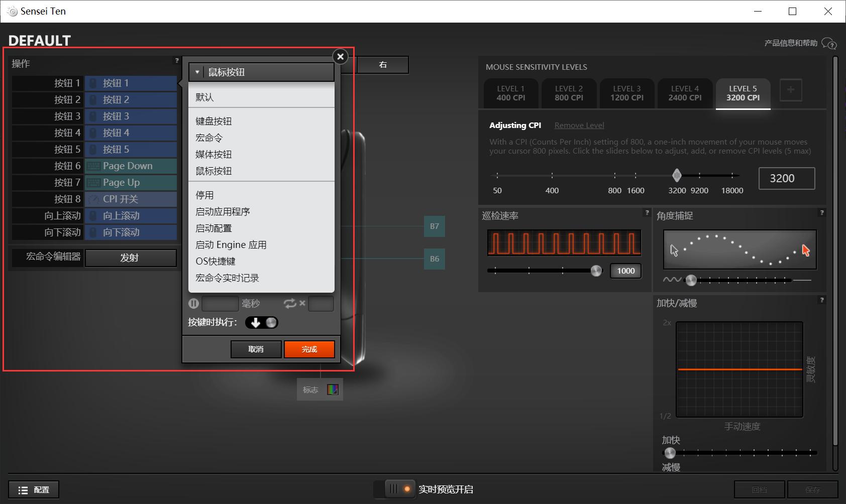
Task: Switch the 按键时执行 direction toggle
Action: (262, 322)
